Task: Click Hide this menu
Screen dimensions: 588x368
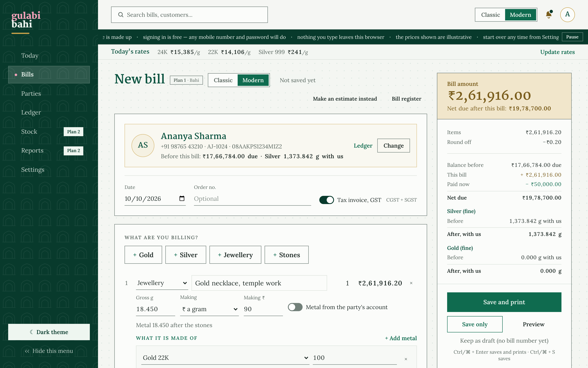Action: [x=49, y=351]
